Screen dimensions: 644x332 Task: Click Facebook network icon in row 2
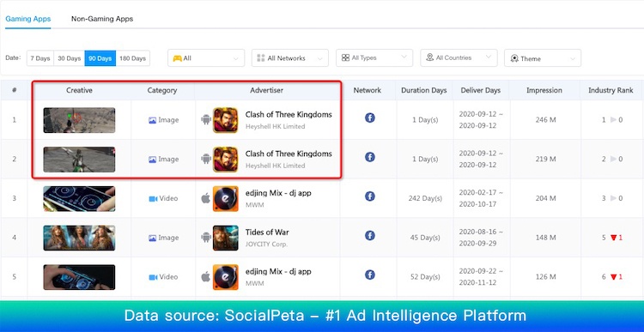369,157
